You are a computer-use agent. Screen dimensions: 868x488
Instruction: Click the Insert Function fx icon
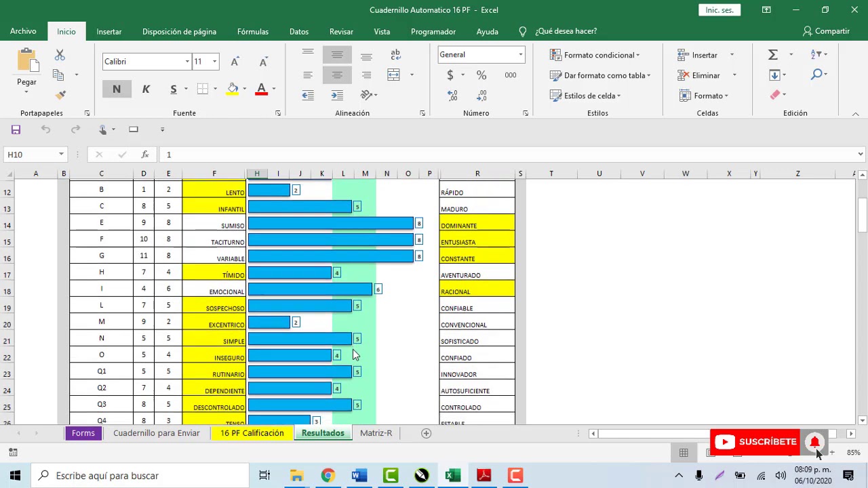coord(144,155)
